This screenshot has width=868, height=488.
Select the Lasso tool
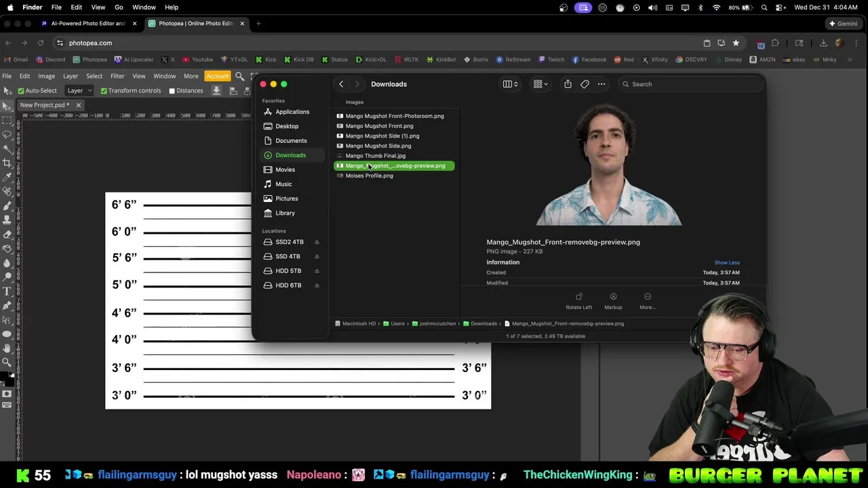[x=7, y=135]
